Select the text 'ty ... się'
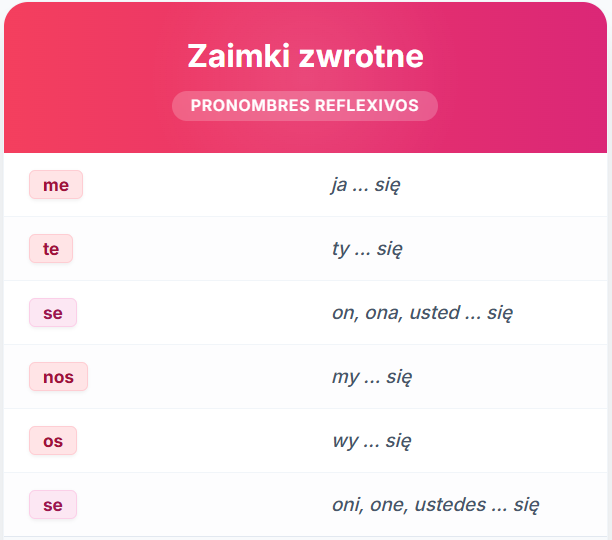Screen dimensions: 612x540 [x=367, y=249]
